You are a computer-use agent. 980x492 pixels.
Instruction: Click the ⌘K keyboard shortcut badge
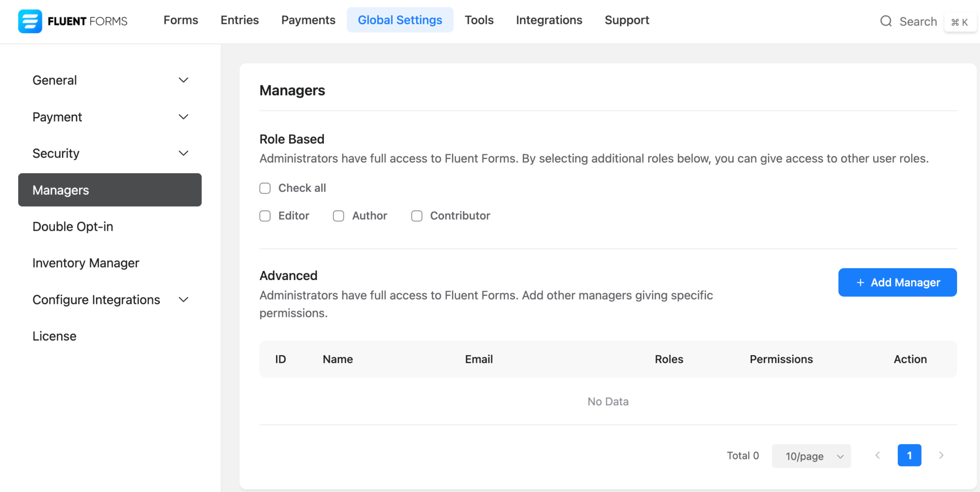click(x=960, y=22)
